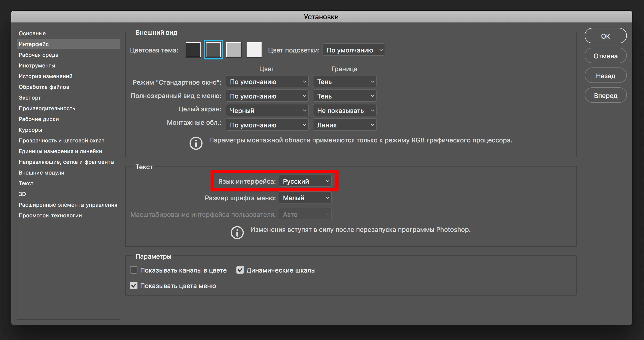Open Целый экран color dropdown
Image resolution: width=644 pixels, height=340 pixels.
tap(267, 110)
